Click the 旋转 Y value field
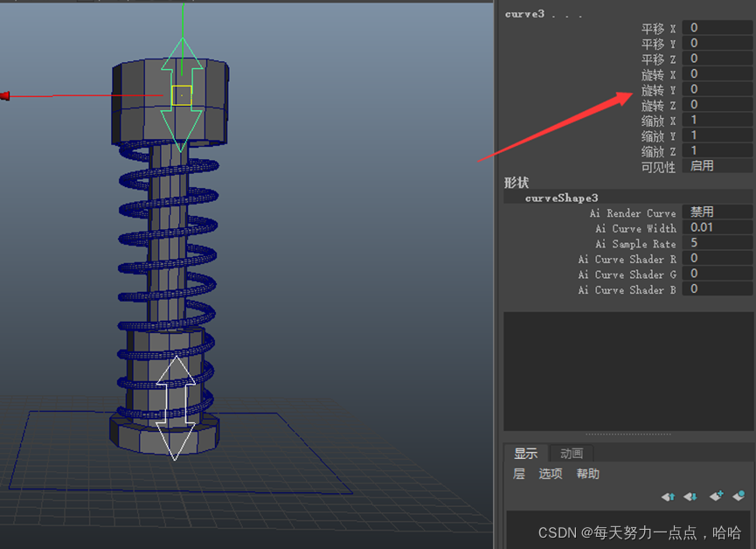Viewport: 756px width, 549px height. pos(718,89)
